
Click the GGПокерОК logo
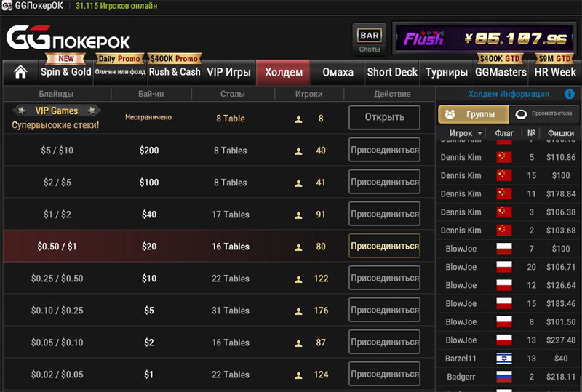[68, 38]
